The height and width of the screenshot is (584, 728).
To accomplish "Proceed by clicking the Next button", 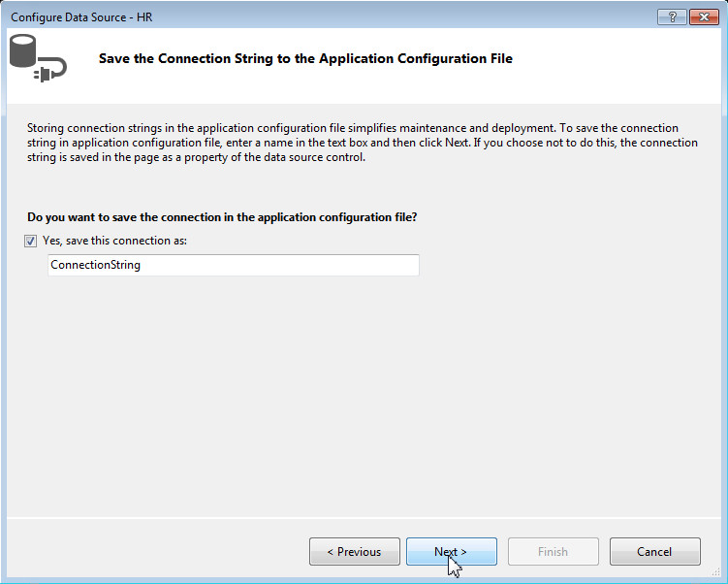I will click(x=451, y=552).
